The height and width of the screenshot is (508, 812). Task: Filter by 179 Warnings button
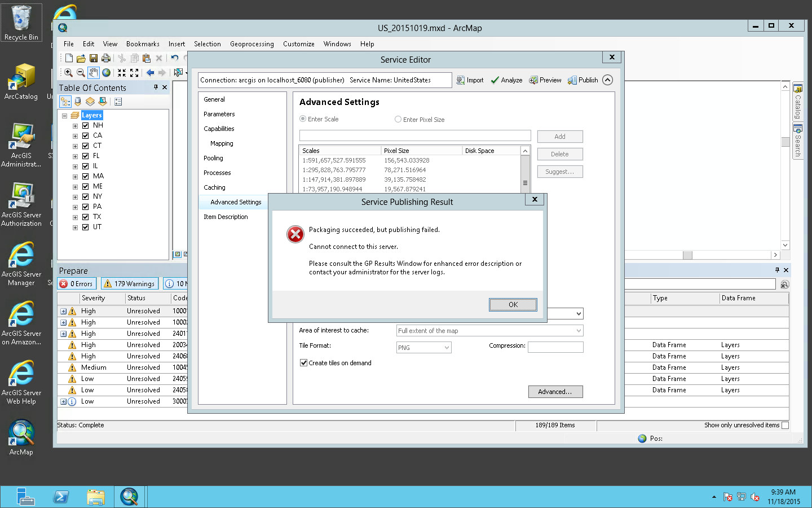coord(130,284)
